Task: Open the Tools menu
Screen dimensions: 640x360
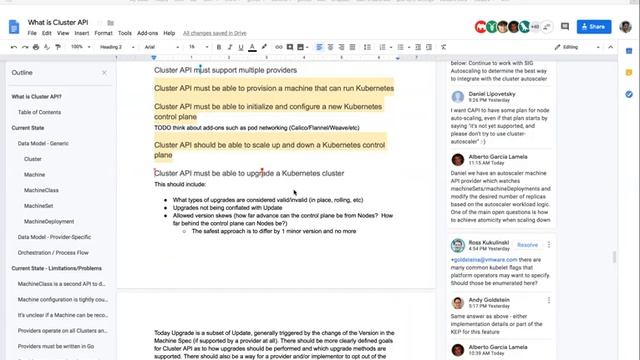Action: pyautogui.click(x=125, y=33)
